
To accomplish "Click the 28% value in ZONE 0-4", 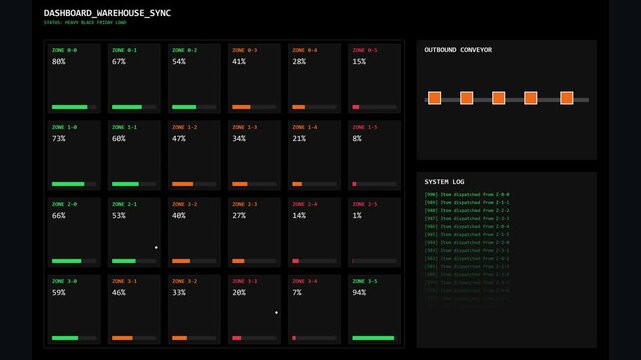I will click(299, 62).
